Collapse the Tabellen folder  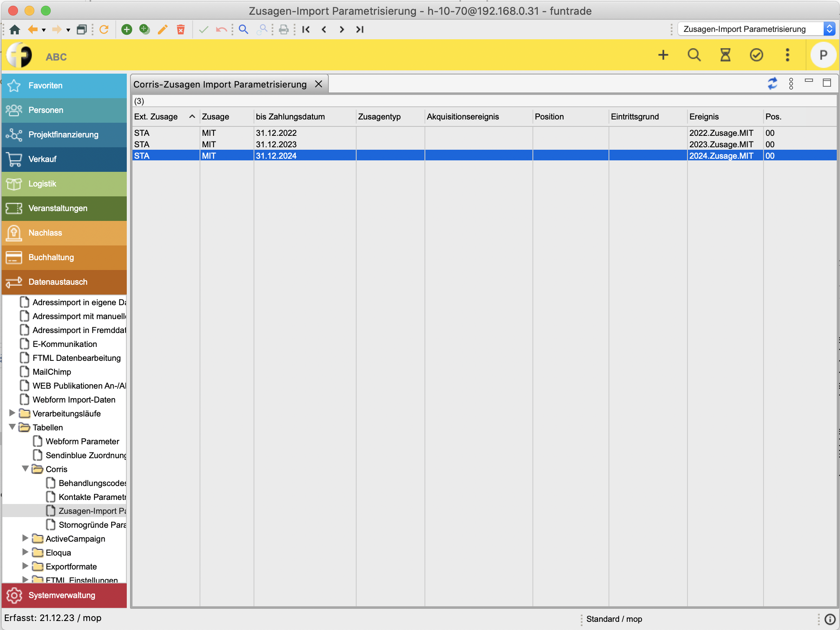pos(12,427)
